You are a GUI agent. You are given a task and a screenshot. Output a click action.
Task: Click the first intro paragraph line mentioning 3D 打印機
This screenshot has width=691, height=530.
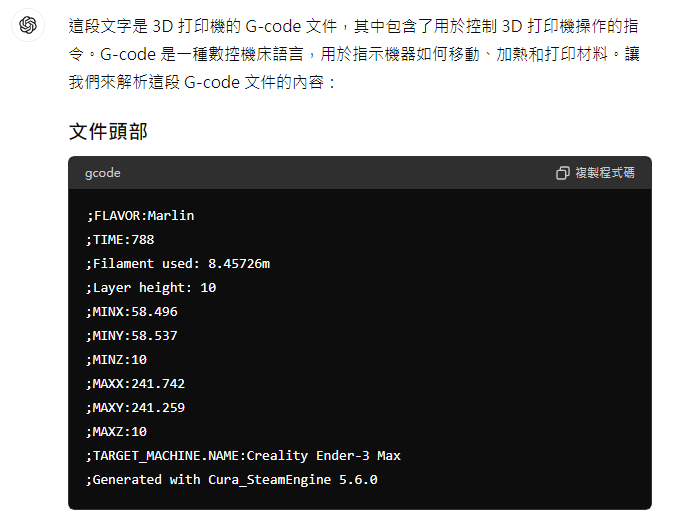(353, 26)
